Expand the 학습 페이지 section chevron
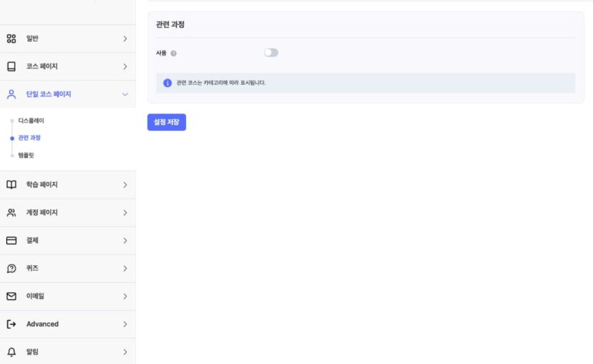The height and width of the screenshot is (364, 593). [x=125, y=184]
